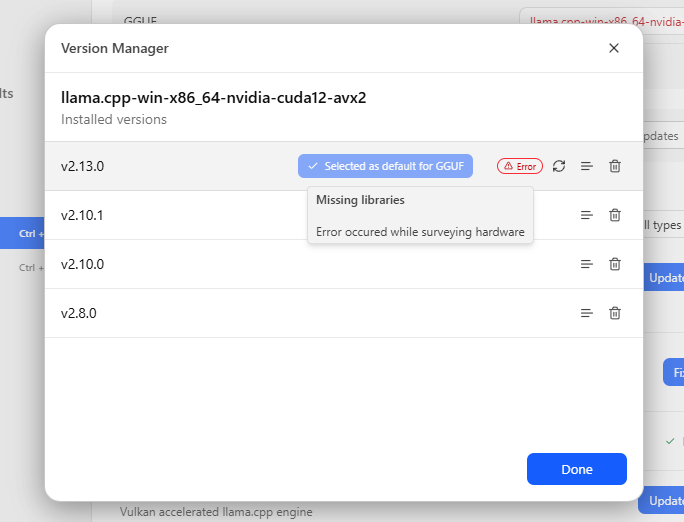Delete version v2.13.0

(x=615, y=166)
